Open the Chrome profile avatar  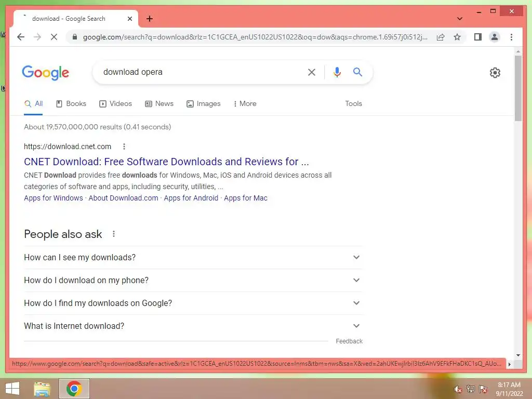495,37
